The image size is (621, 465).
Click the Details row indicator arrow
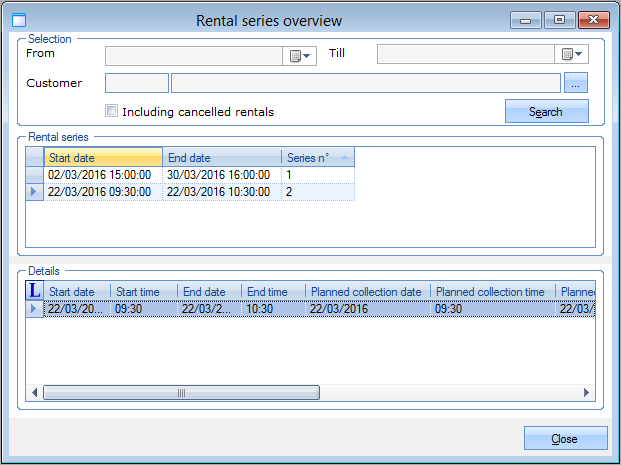tap(34, 309)
